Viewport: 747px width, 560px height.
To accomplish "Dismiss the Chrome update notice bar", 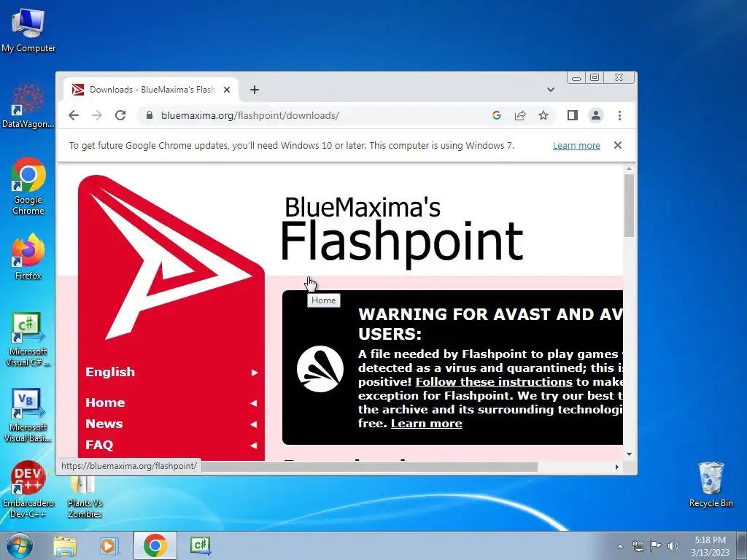I will (x=617, y=145).
